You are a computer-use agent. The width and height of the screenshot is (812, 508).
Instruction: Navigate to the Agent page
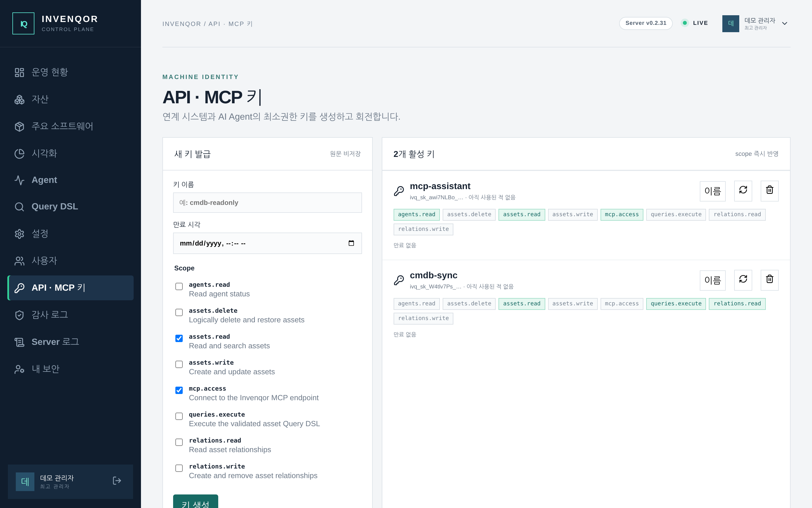click(70, 180)
